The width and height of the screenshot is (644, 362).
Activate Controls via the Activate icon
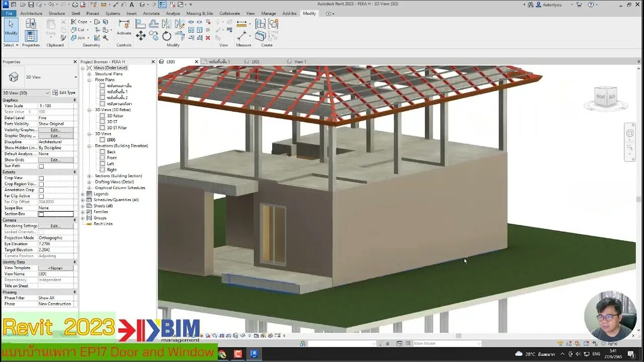124,27
